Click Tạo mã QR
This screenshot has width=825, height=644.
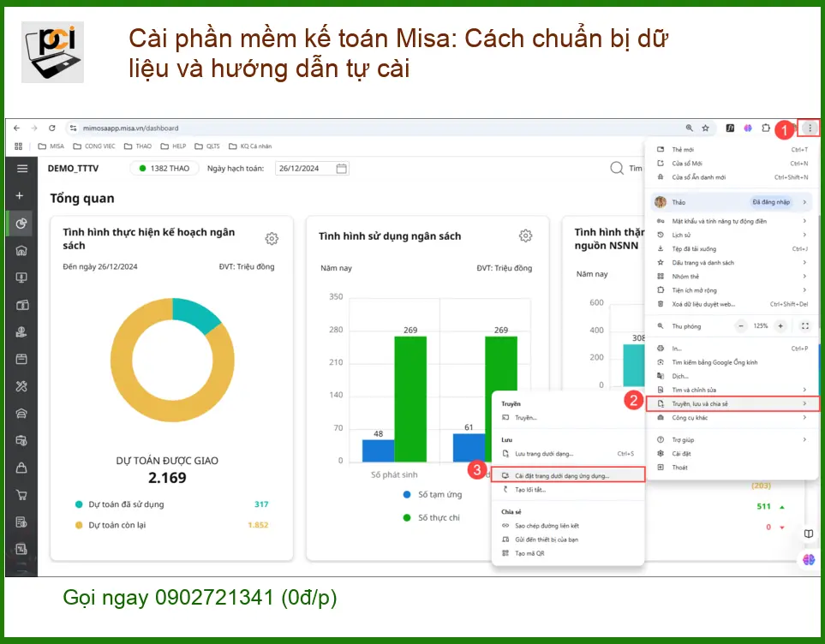[x=568, y=553]
